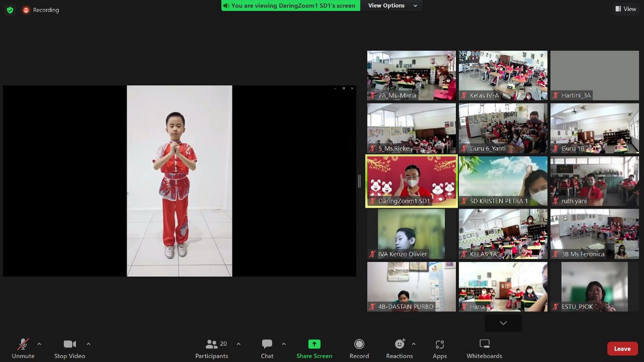Click the muted mic icon on ruth yani
The height and width of the screenshot is (362, 644).
(x=555, y=201)
